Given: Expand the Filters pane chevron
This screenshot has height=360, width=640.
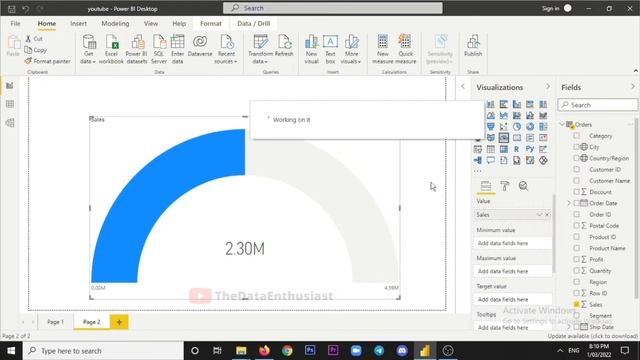Looking at the screenshot, I should pyautogui.click(x=463, y=87).
